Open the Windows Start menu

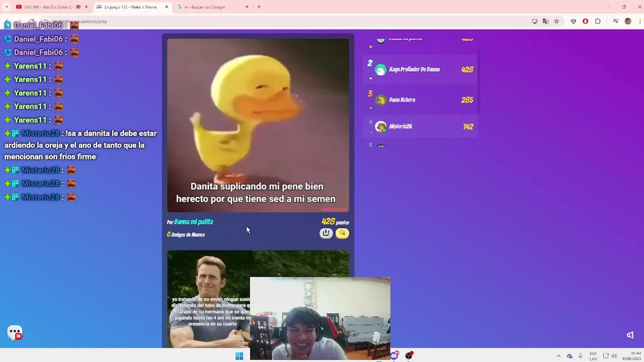239,356
